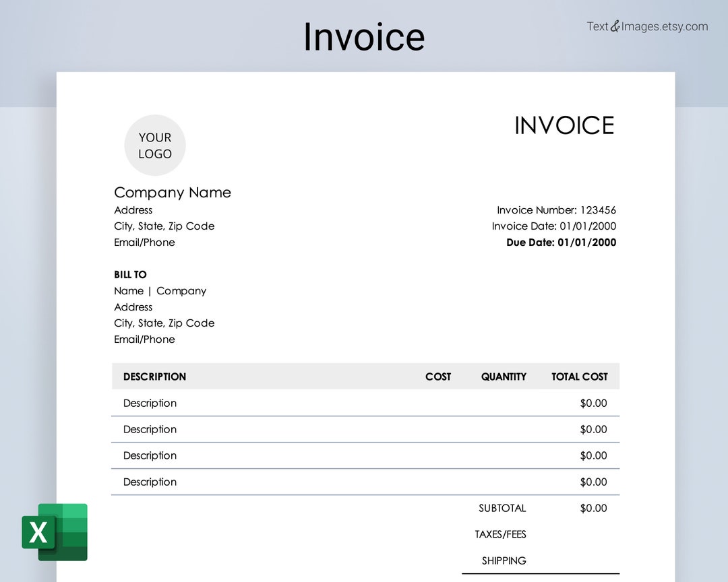Click the Due Date: 01/01/2000 field

(x=561, y=243)
